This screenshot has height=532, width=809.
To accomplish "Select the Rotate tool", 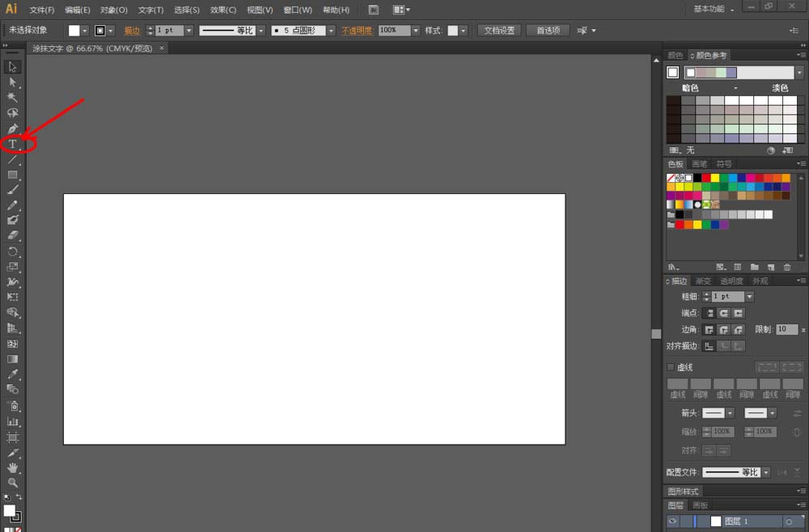I will pos(12,251).
